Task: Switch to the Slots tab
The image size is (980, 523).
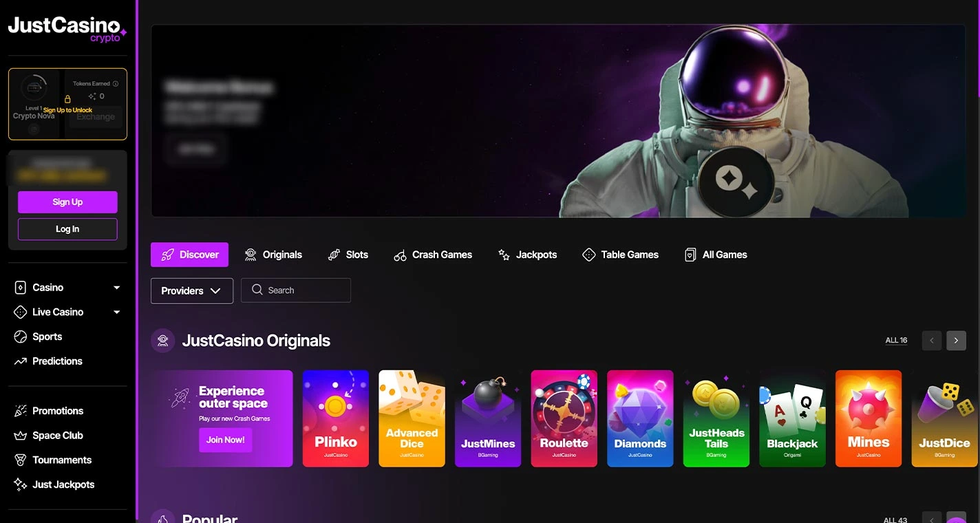Action: tap(348, 255)
